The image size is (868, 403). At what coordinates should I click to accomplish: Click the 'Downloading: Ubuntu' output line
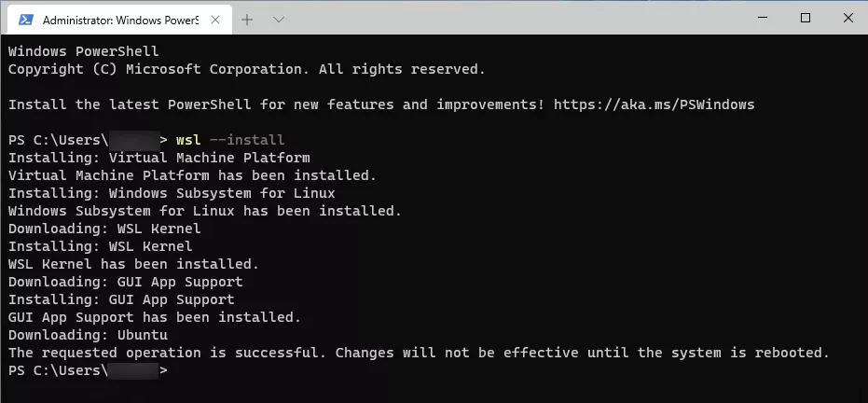click(88, 335)
